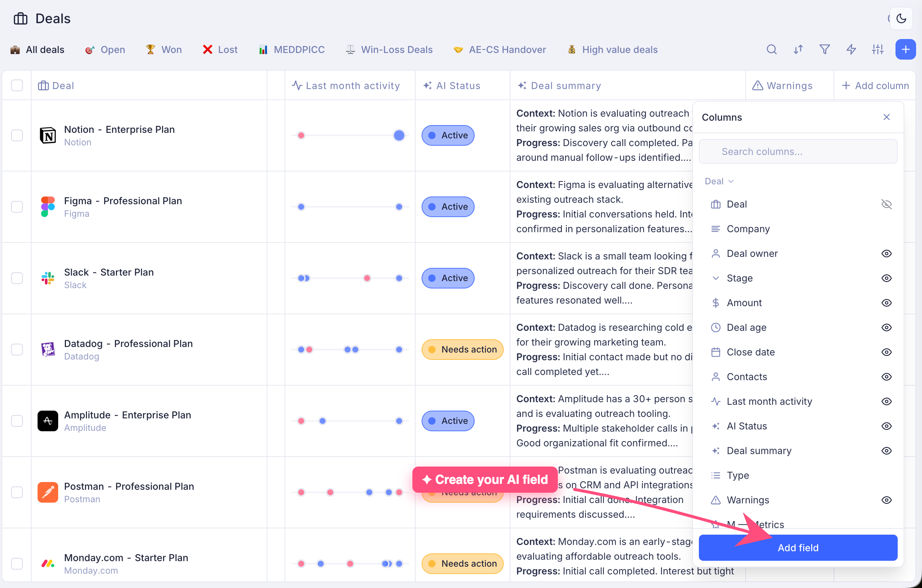Open the Amplitude - Enterprise Plan deal
Screen dimensions: 922x588
(127, 415)
